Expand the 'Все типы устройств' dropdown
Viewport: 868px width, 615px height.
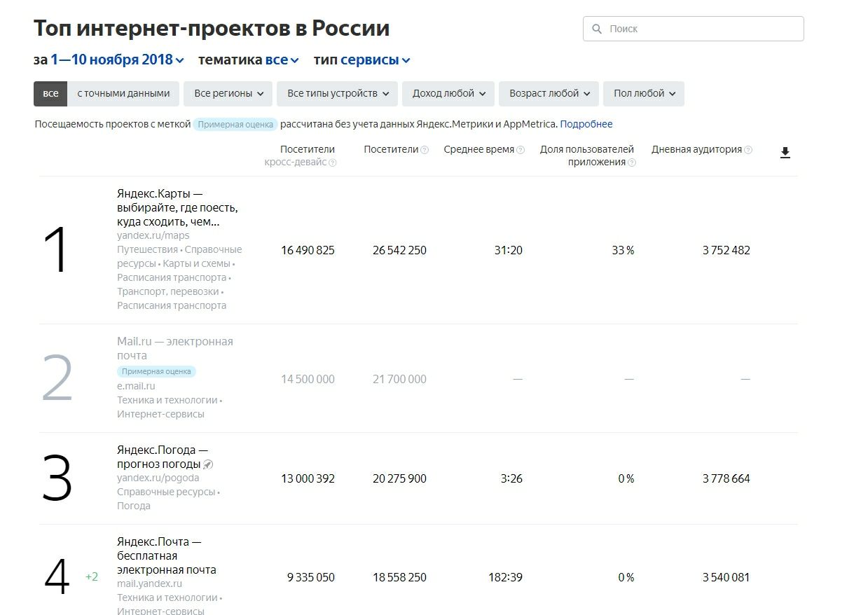coord(338,93)
